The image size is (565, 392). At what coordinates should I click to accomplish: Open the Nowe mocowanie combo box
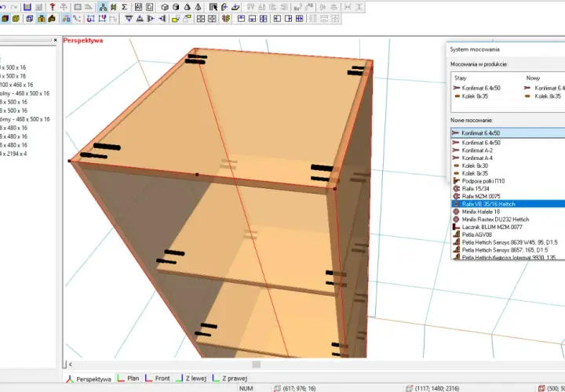point(508,132)
